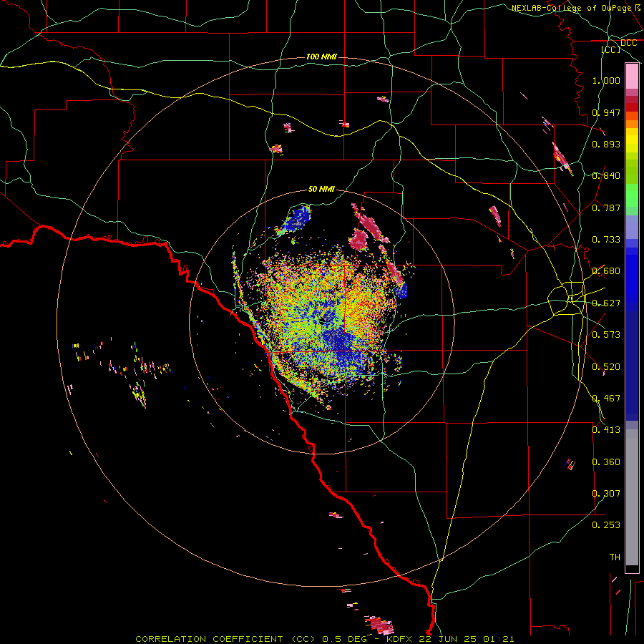
Task: Click the 22 JUN 25 date text
Action: pyautogui.click(x=447, y=639)
